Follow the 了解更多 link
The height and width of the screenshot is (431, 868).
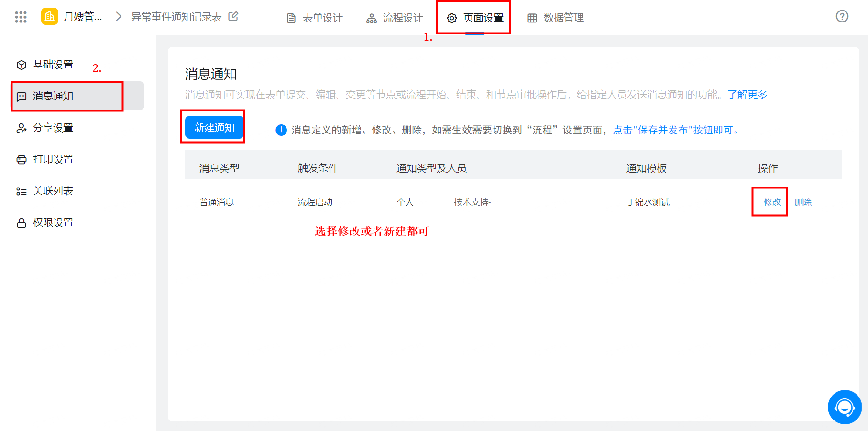point(747,95)
